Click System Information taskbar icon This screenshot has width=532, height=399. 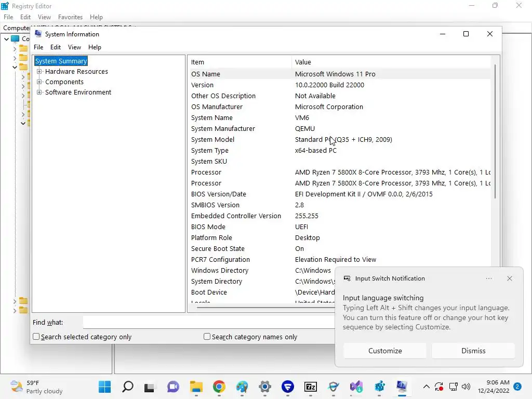[402, 387]
